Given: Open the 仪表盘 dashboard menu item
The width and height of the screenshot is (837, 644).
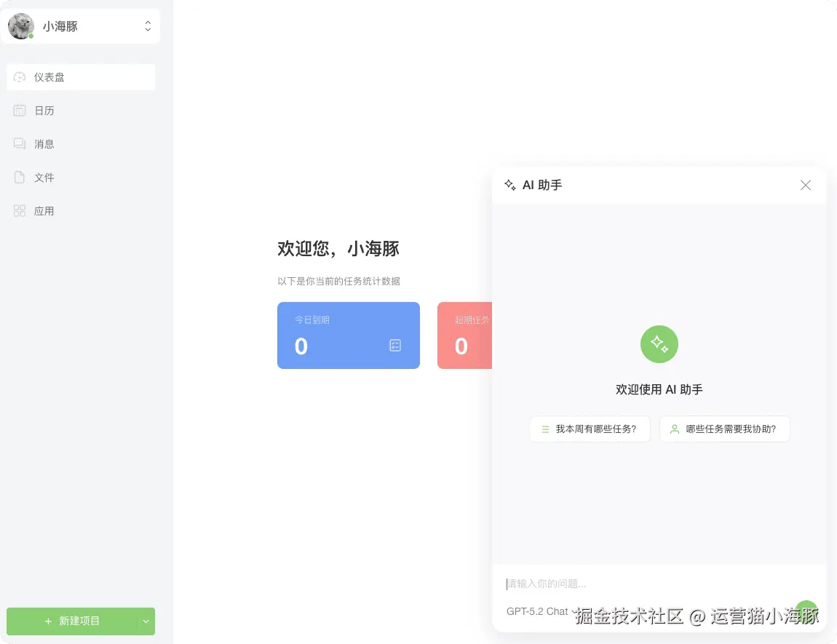Looking at the screenshot, I should pyautogui.click(x=81, y=77).
